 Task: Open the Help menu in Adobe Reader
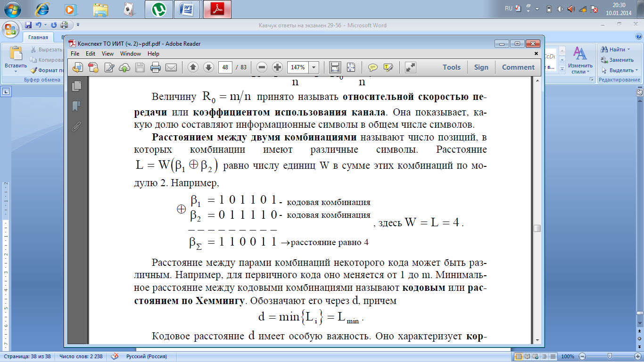(x=153, y=54)
